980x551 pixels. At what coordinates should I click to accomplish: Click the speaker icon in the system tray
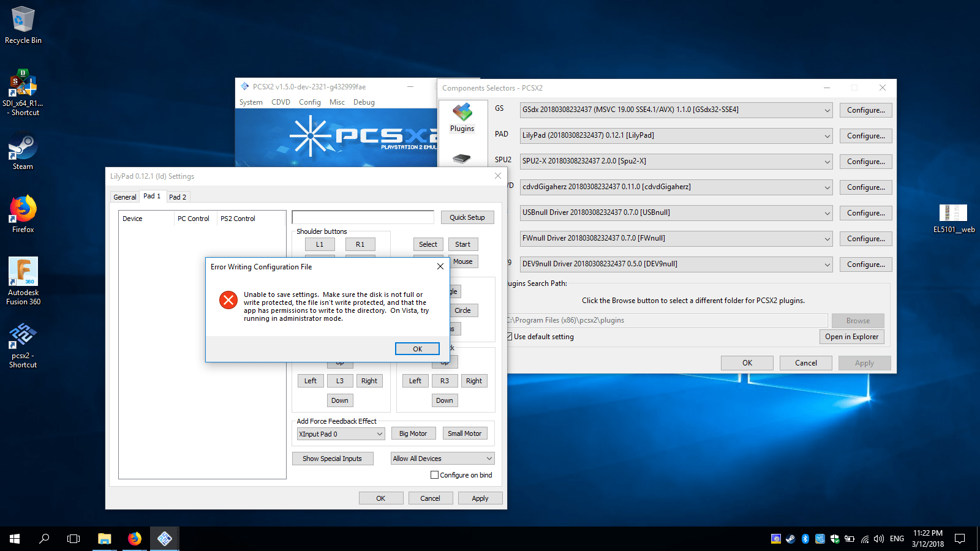[879, 539]
